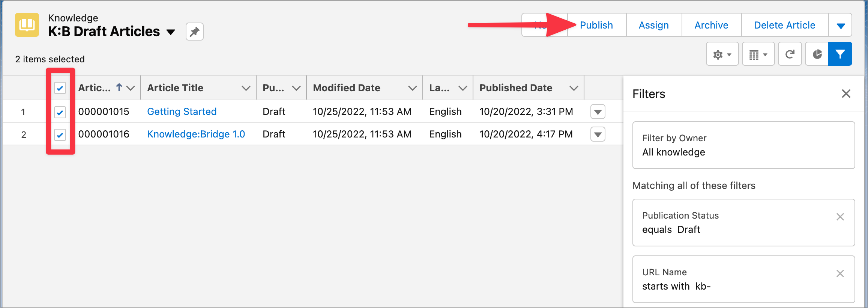The image size is (868, 308).
Task: Uncheck article 000001015 row checkbox
Action: 60,112
